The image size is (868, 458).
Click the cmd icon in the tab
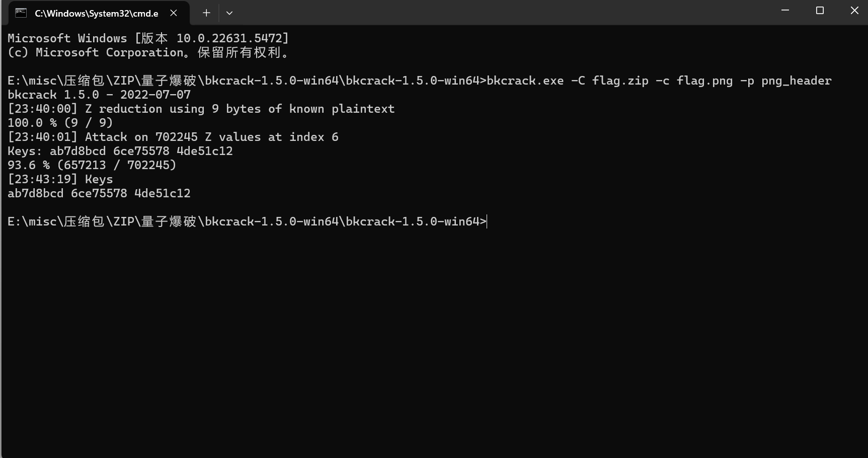click(21, 13)
